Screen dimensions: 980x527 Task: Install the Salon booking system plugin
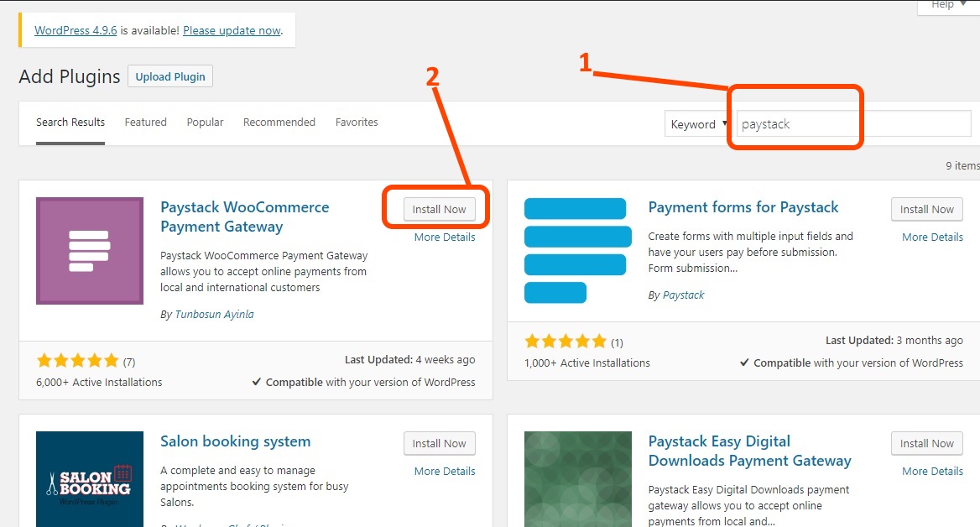coord(439,443)
